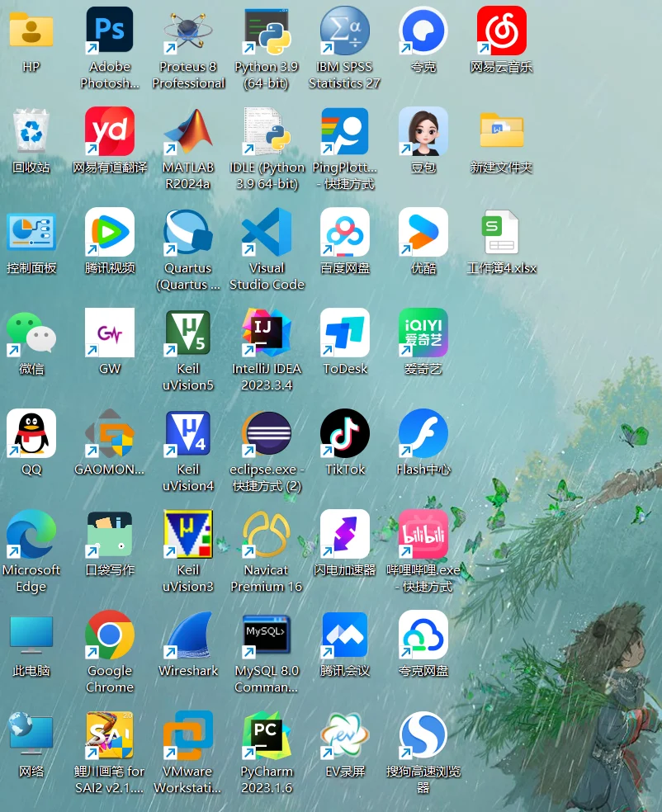Image resolution: width=662 pixels, height=812 pixels.
Task: Open PyCharm 2023.1.6
Action: (x=267, y=735)
